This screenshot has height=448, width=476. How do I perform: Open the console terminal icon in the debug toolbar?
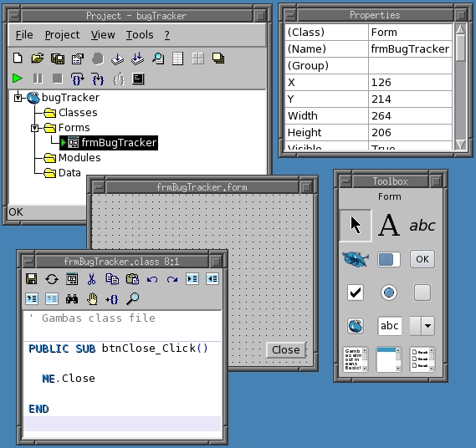pyautogui.click(x=138, y=79)
